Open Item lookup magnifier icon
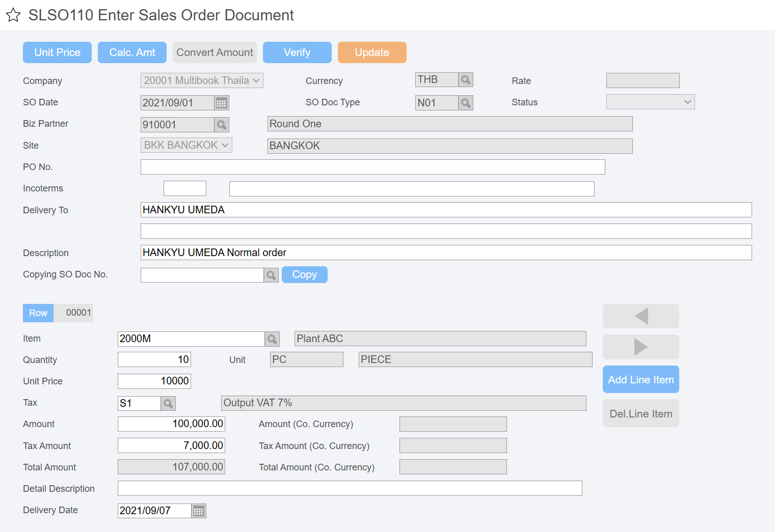 [x=272, y=339]
